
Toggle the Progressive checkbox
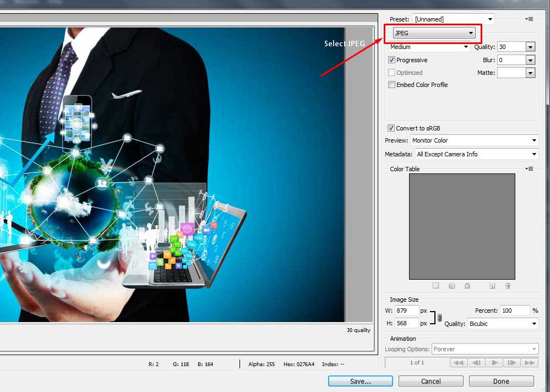pos(392,60)
